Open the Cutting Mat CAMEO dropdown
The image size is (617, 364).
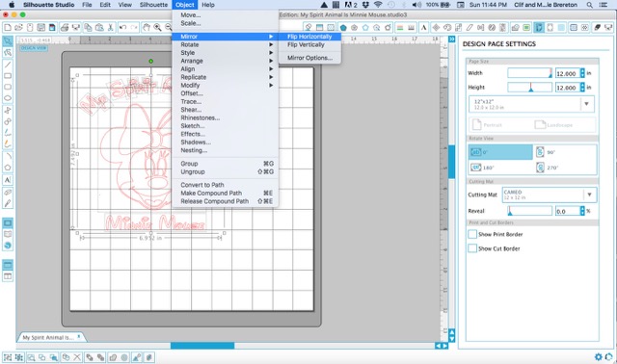549,195
